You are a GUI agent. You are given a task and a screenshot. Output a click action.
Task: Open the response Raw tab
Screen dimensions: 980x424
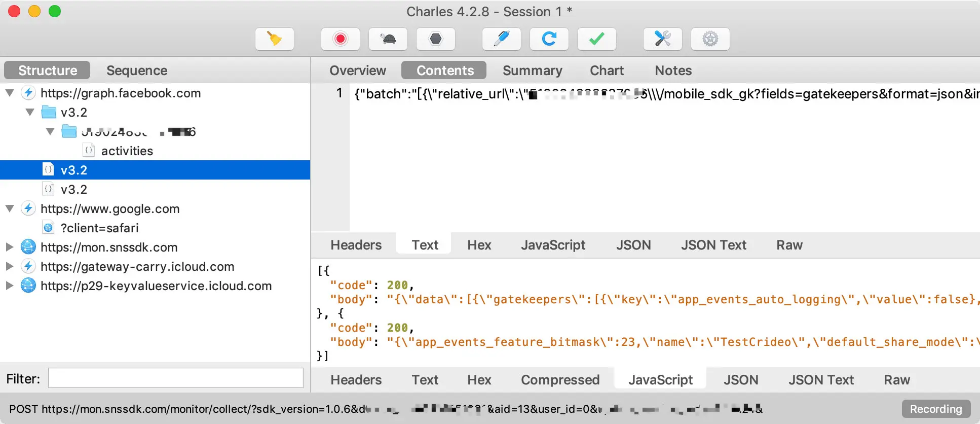coord(897,380)
